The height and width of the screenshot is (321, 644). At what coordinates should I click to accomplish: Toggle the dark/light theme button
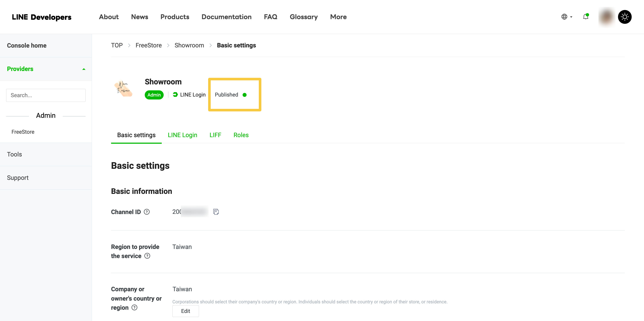point(624,17)
